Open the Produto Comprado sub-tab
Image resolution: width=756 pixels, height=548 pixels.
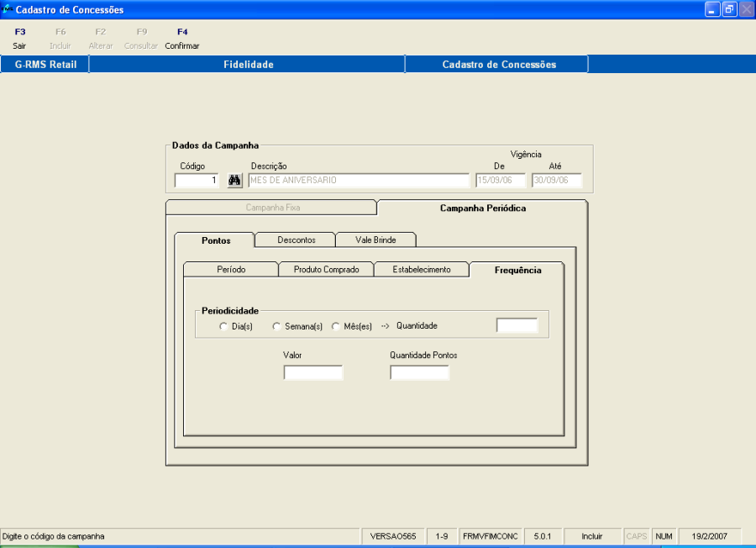(x=327, y=269)
